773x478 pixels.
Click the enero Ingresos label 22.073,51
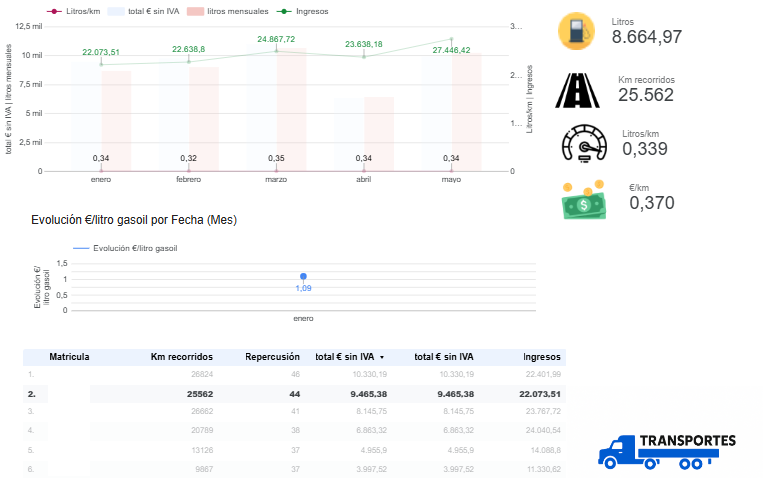pos(101,52)
